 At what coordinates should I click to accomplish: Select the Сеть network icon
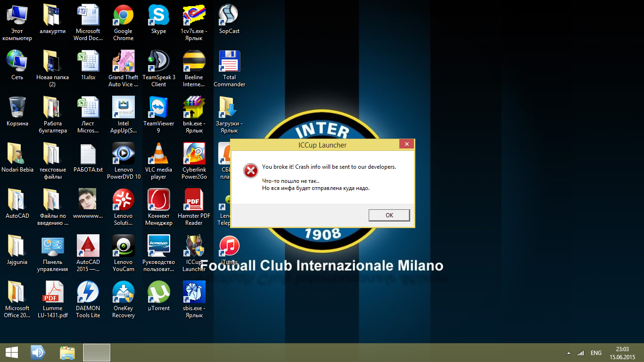point(17,66)
